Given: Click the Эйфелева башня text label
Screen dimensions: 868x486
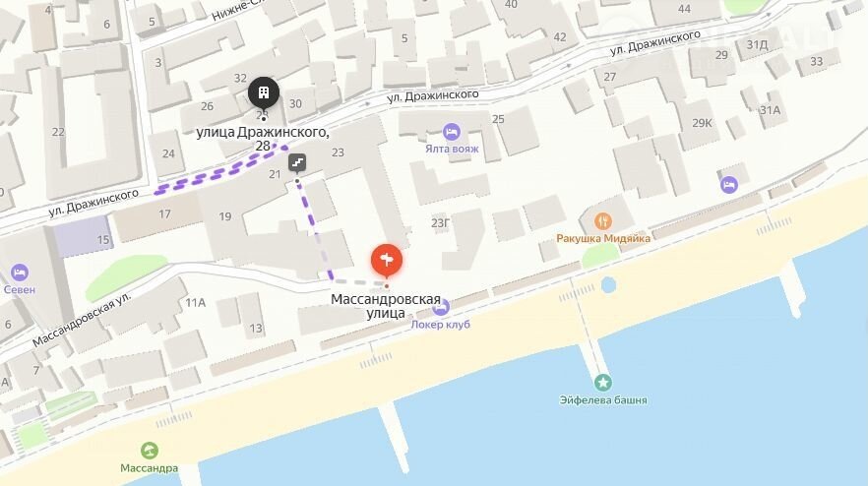Looking at the screenshot, I should coord(603,399).
